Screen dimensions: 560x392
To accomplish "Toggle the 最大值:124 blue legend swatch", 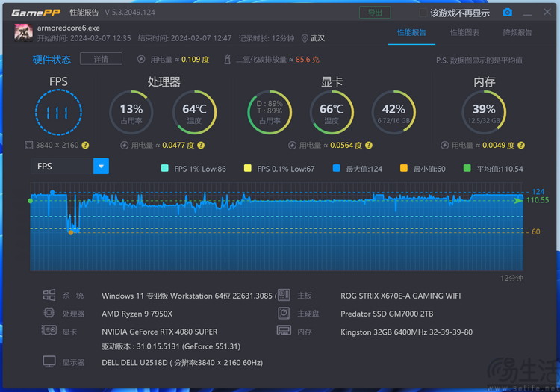I will (x=336, y=168).
